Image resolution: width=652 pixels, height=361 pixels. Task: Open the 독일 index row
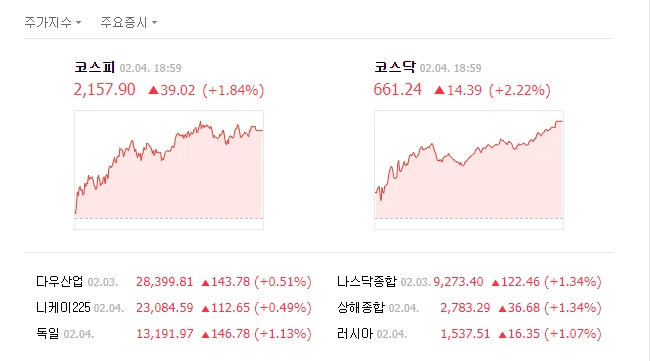[x=174, y=334]
